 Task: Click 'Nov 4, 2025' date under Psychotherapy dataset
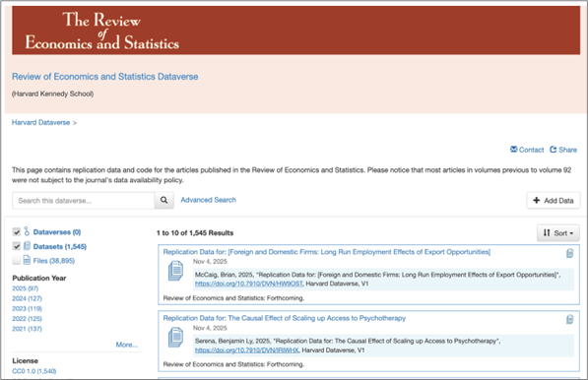[x=210, y=328]
